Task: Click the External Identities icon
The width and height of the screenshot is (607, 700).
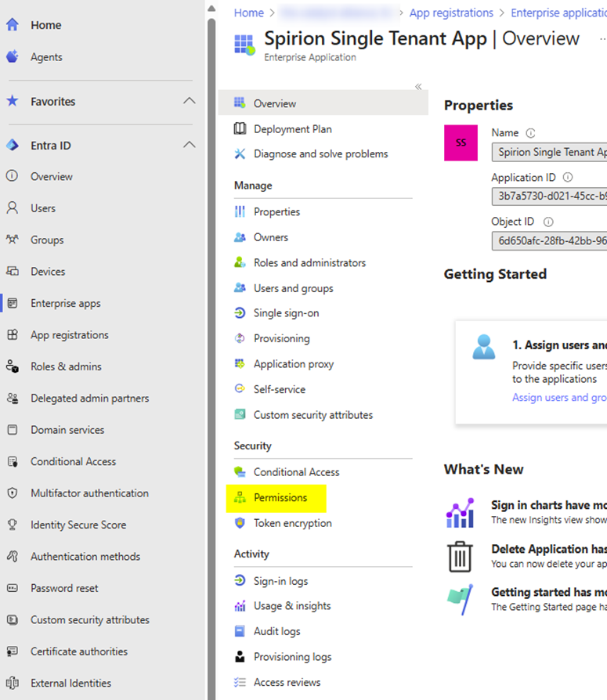Action: click(13, 683)
